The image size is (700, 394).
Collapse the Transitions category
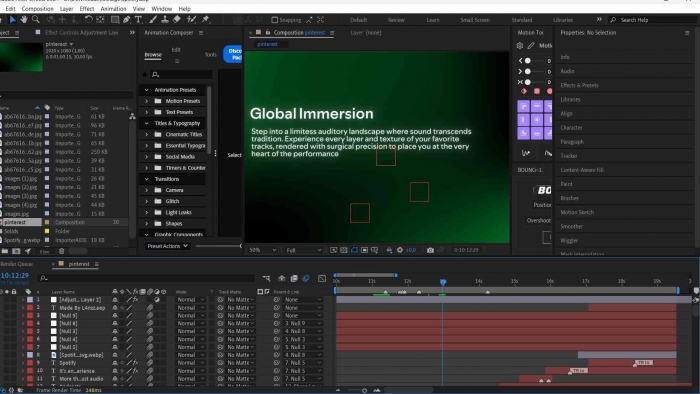pyautogui.click(x=146, y=179)
